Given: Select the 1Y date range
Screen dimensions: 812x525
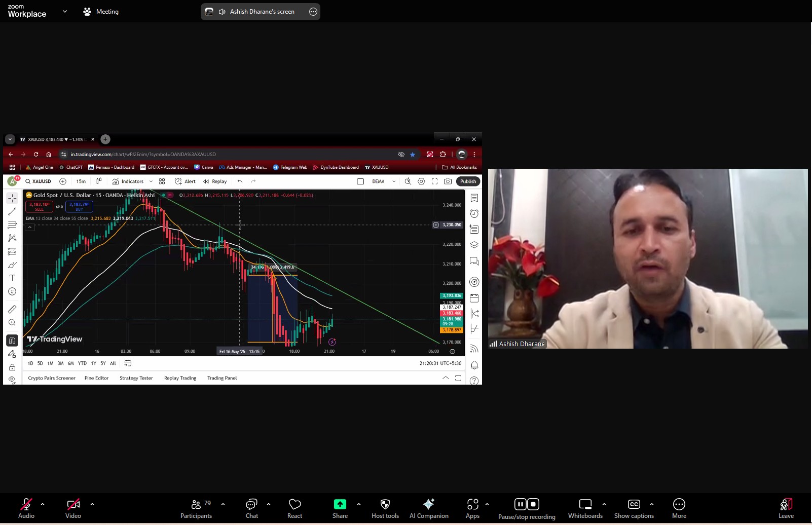Looking at the screenshot, I should 93,363.
